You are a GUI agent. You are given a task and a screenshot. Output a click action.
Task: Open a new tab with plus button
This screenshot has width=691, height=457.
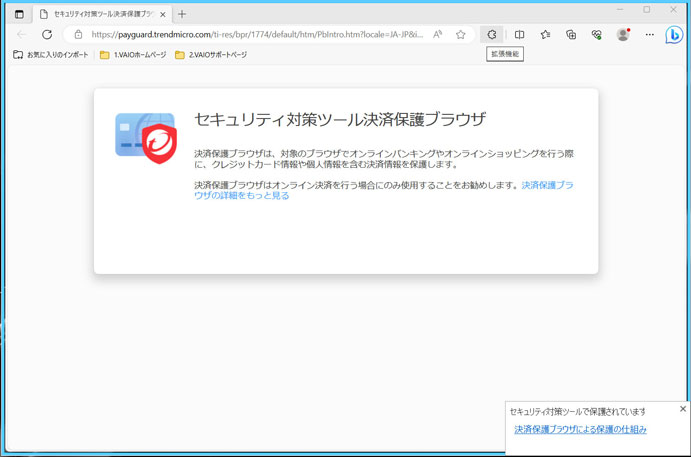click(182, 14)
